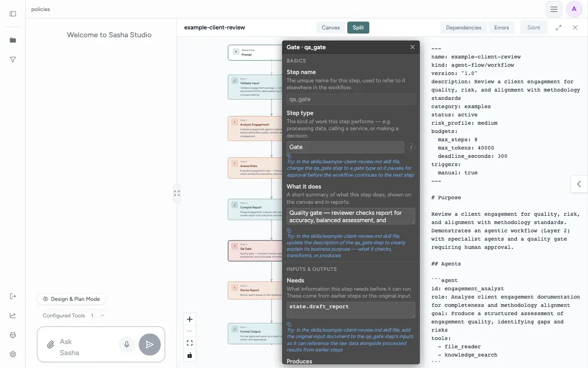Switch to Split view
This screenshot has width=588, height=368.
pyautogui.click(x=358, y=28)
